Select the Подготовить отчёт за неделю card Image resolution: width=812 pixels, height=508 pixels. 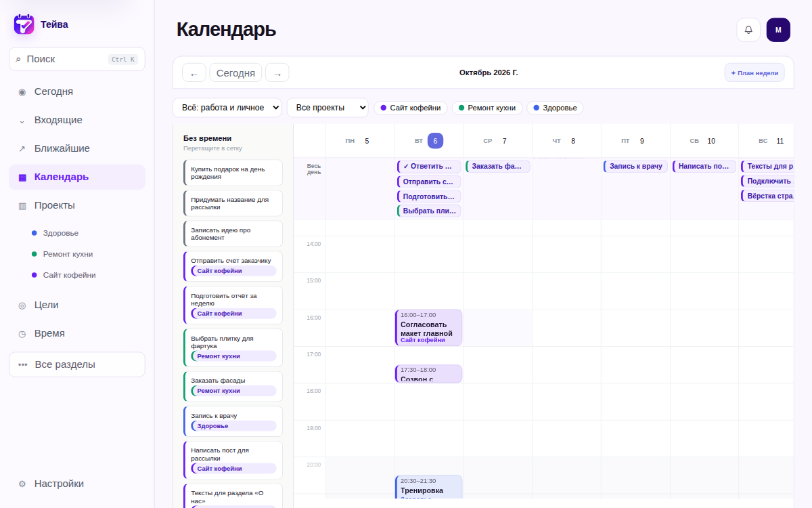tap(233, 305)
